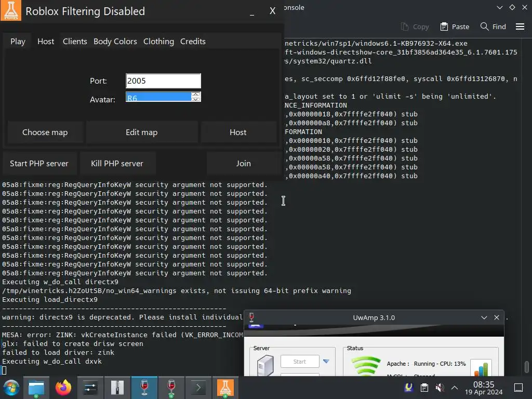The image size is (532, 399).
Task: Click the Roblox Filtering Disabled flask logo
Action: tap(11, 10)
